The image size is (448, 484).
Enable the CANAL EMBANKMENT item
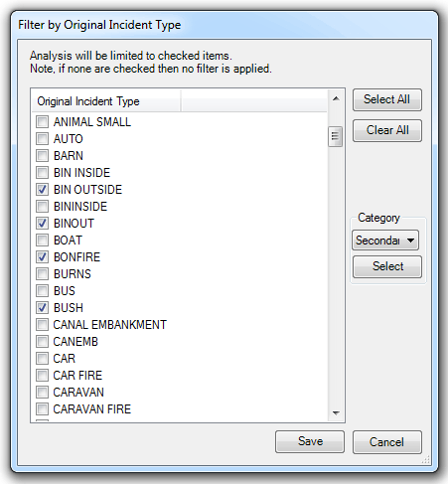(x=43, y=325)
